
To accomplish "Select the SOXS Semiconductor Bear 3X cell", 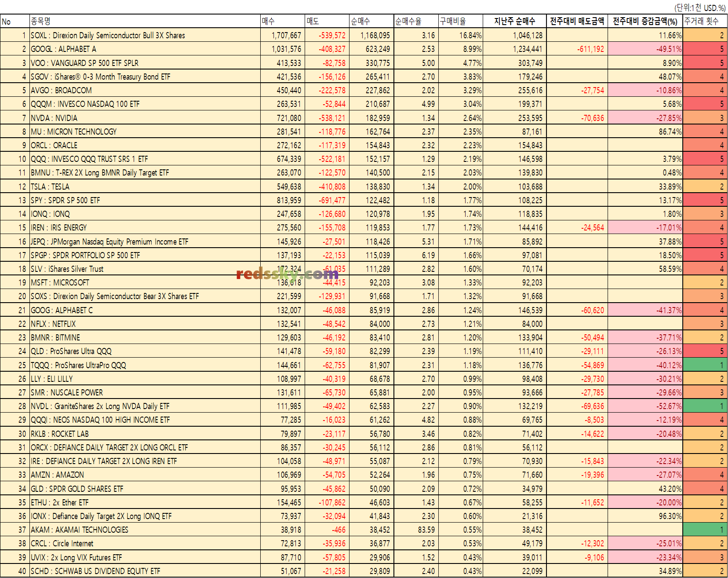I will pos(145,296).
